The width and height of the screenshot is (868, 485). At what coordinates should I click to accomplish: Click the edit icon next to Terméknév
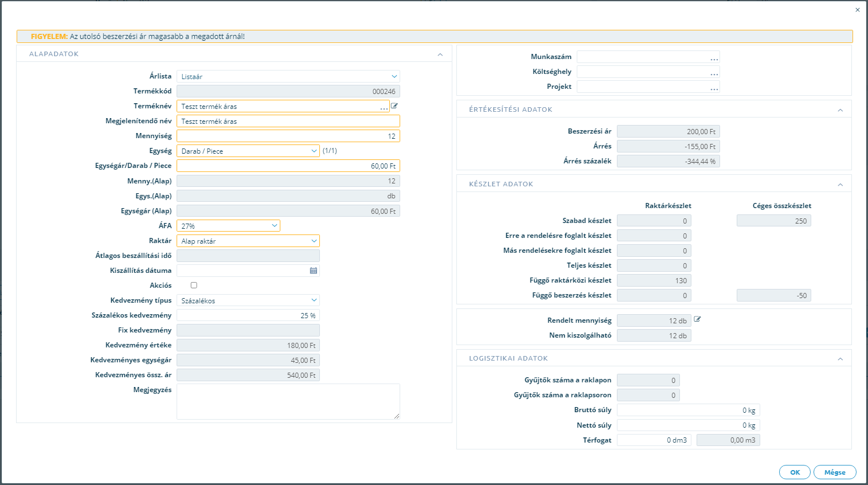tap(394, 106)
